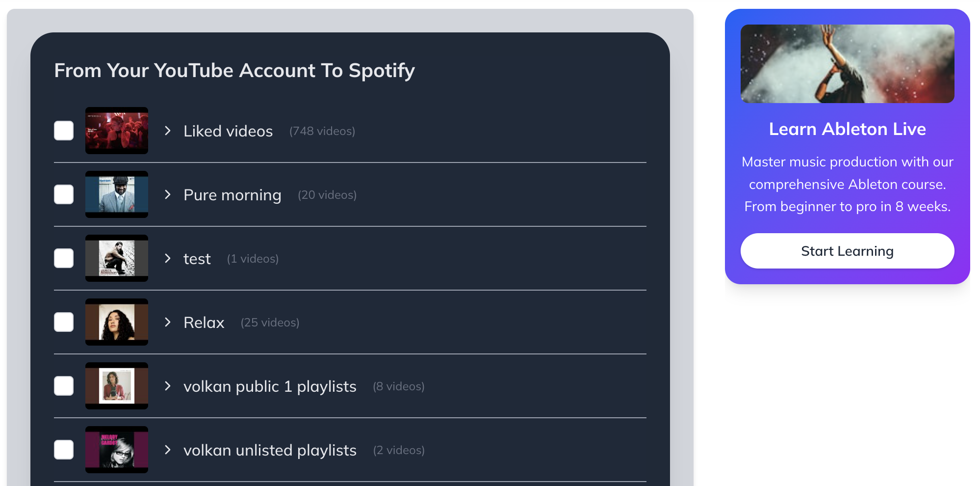
Task: Tick the volkan unlisted playlists checkbox
Action: coord(64,450)
